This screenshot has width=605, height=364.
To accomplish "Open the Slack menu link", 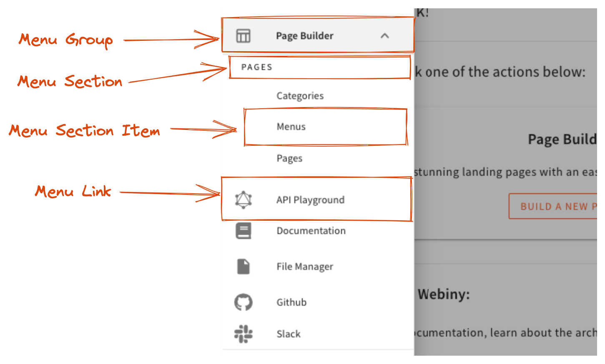I will (x=288, y=334).
